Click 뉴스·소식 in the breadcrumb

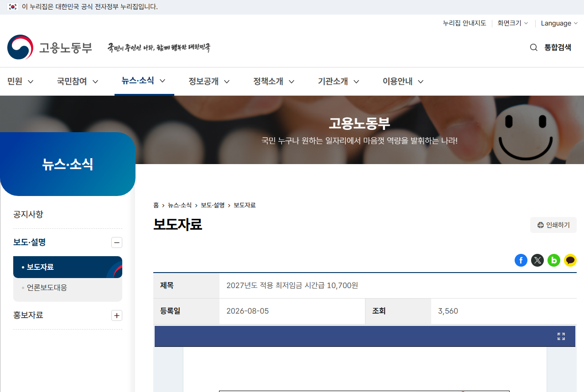point(180,205)
